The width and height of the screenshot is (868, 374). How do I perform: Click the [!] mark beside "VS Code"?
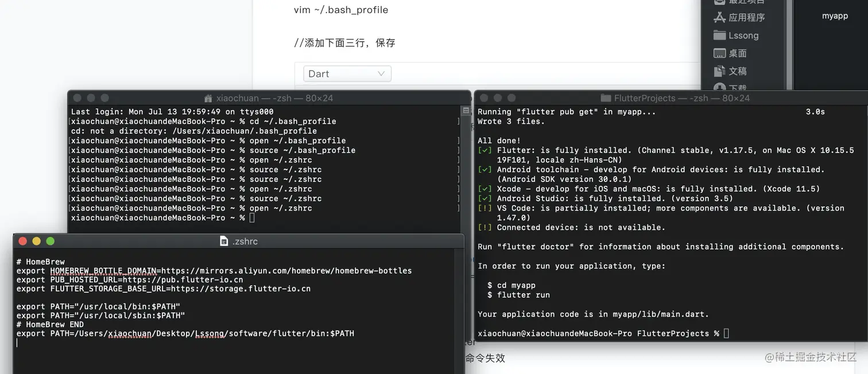(x=485, y=208)
